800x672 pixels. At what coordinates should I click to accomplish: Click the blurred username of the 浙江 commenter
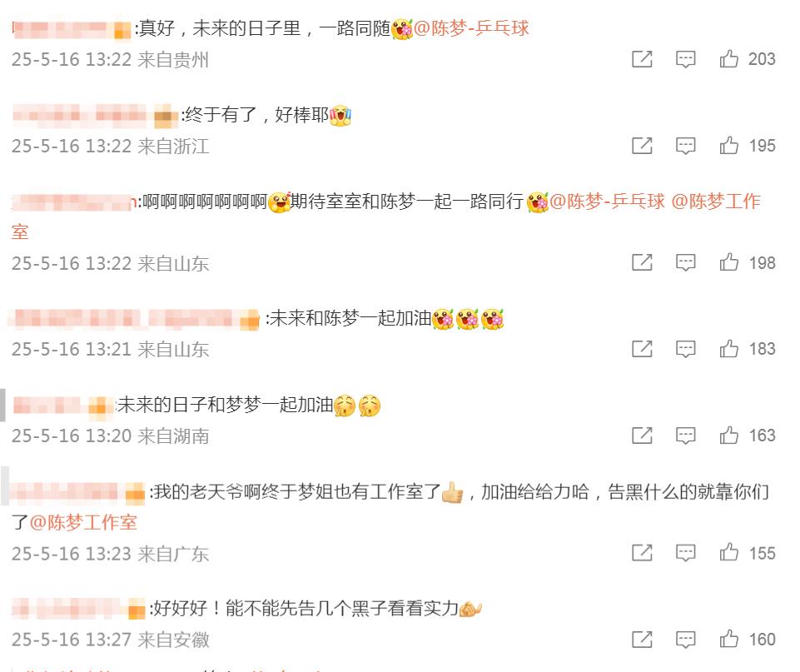point(94,115)
